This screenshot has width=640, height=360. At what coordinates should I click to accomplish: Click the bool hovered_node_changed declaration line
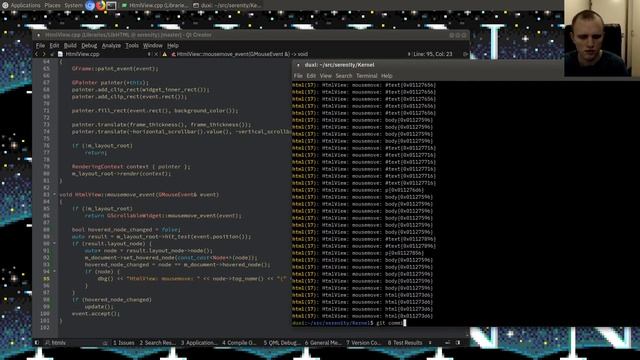pyautogui.click(x=126, y=230)
